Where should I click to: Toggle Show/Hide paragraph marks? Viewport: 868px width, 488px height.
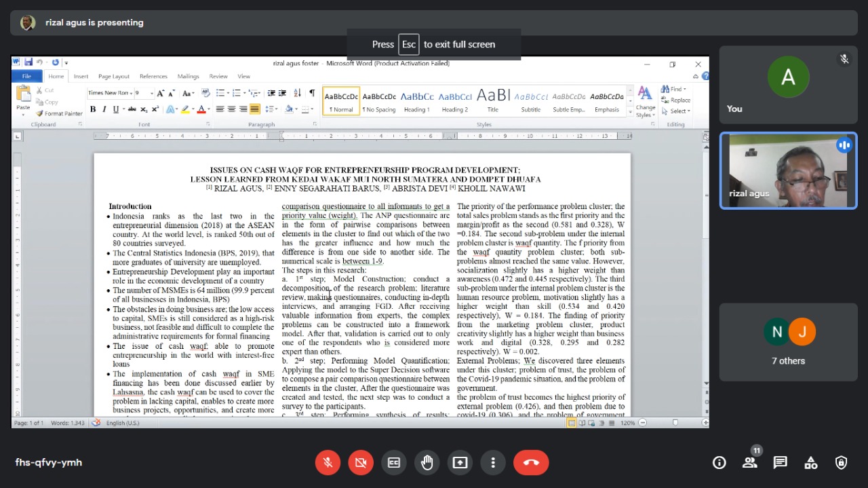tap(312, 94)
